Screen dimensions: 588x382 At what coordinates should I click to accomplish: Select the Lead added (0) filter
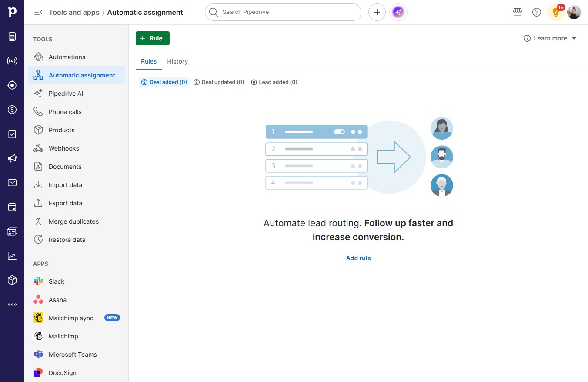tap(274, 82)
